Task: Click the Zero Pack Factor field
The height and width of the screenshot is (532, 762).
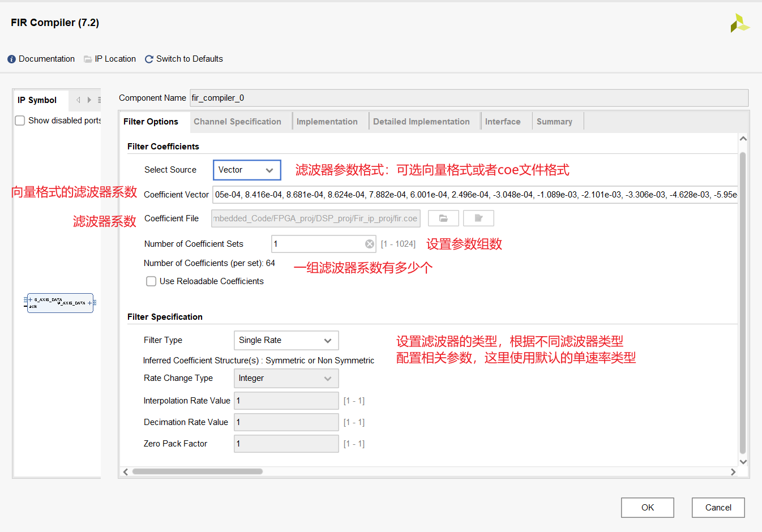Action: 286,444
